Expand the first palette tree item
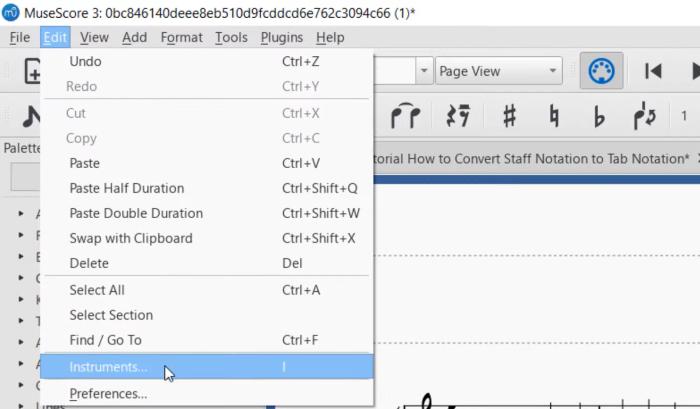 pyautogui.click(x=22, y=214)
